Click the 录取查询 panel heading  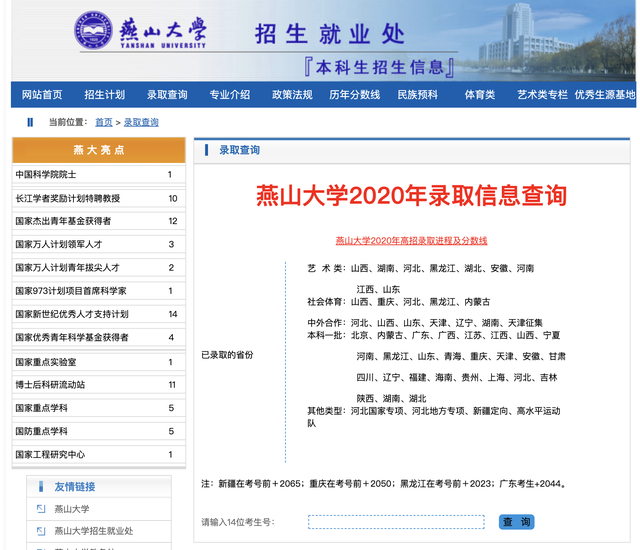240,150
